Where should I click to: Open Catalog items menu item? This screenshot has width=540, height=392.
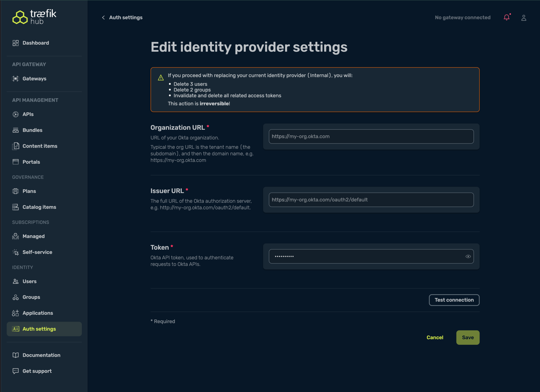(44, 207)
